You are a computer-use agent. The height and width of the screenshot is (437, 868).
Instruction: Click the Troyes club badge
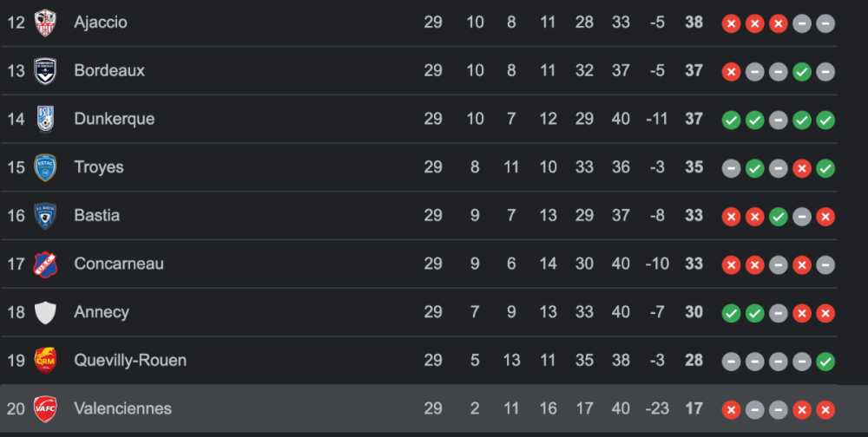45,167
